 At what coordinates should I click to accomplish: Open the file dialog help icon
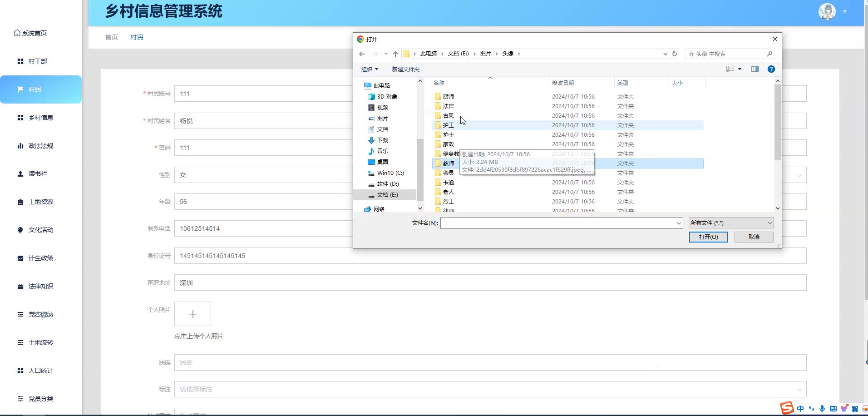(771, 69)
